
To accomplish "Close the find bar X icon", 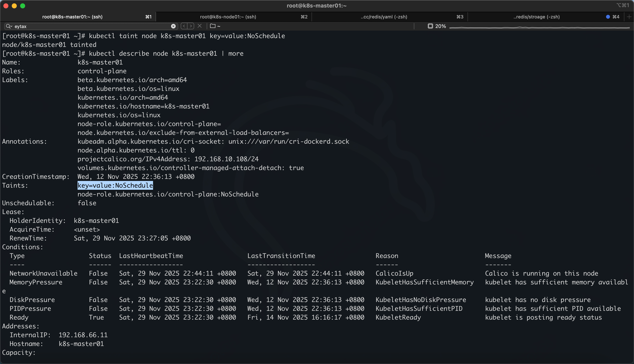I will point(200,26).
